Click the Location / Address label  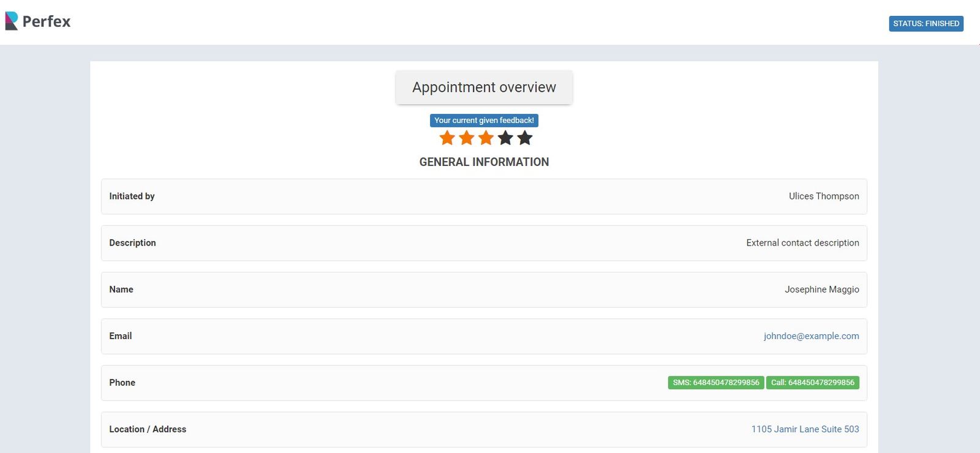click(x=148, y=429)
